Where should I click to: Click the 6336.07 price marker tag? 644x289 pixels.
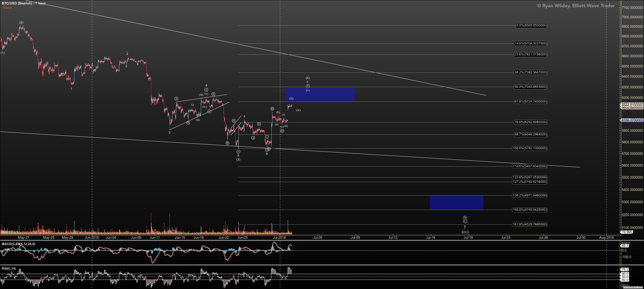(632, 120)
